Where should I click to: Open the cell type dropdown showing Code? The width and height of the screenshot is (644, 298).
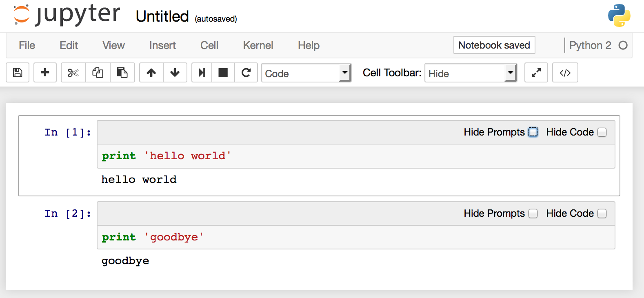(x=306, y=73)
